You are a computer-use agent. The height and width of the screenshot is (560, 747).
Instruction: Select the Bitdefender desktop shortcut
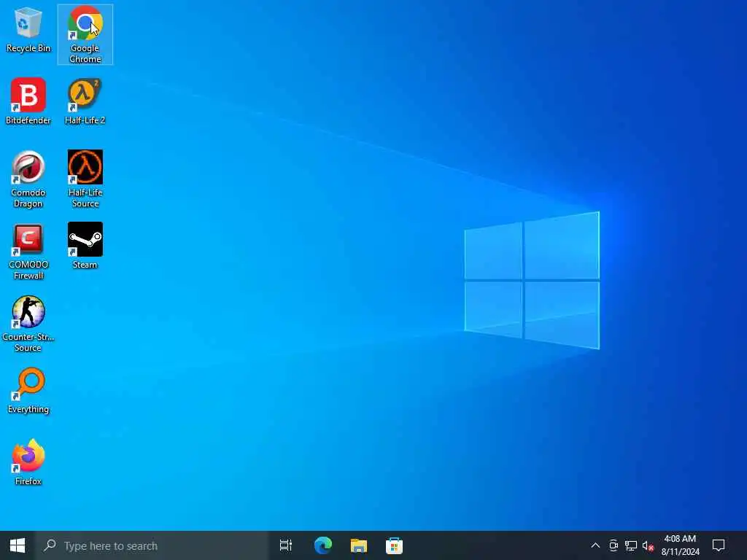pyautogui.click(x=28, y=101)
